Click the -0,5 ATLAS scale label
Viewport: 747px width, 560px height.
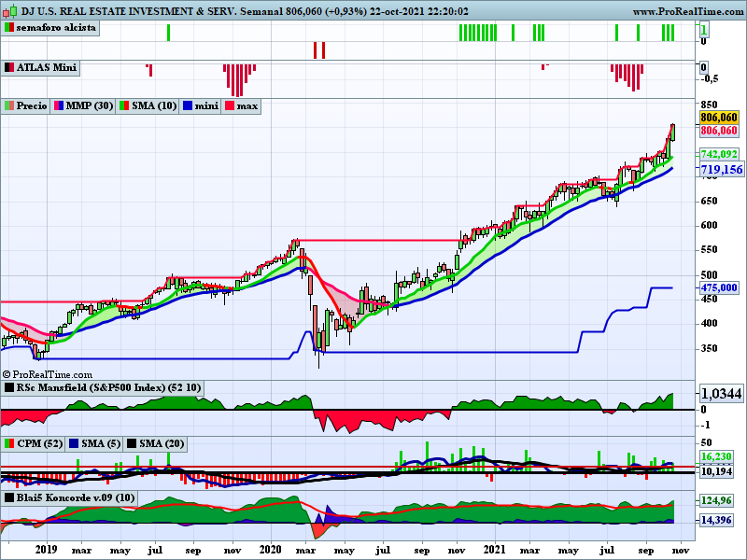(710, 78)
